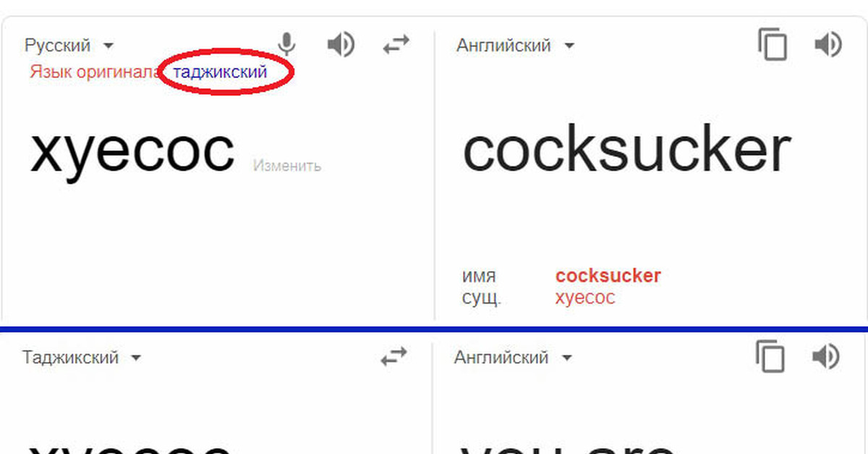Swap languages in the top translator
Image resolution: width=868 pixels, height=454 pixels.
point(396,46)
